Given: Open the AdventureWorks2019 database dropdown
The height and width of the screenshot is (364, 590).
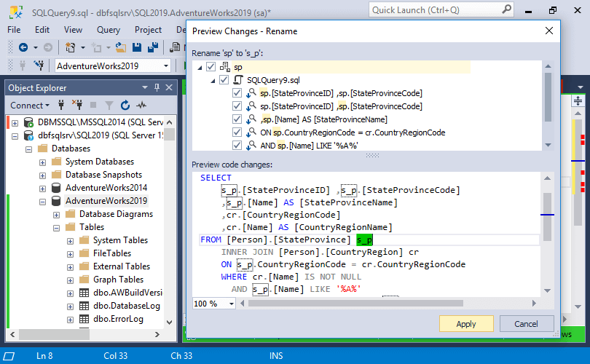Looking at the screenshot, I should pyautogui.click(x=166, y=66).
